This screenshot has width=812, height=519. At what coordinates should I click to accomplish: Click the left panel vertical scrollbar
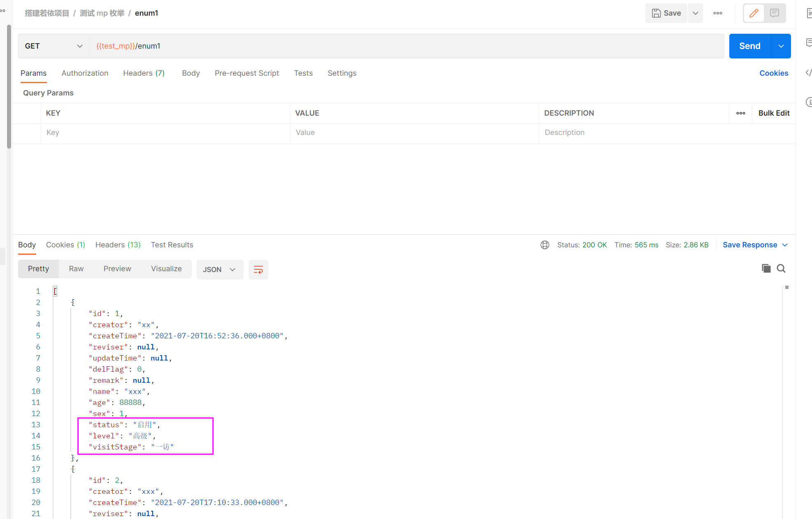pyautogui.click(x=9, y=86)
